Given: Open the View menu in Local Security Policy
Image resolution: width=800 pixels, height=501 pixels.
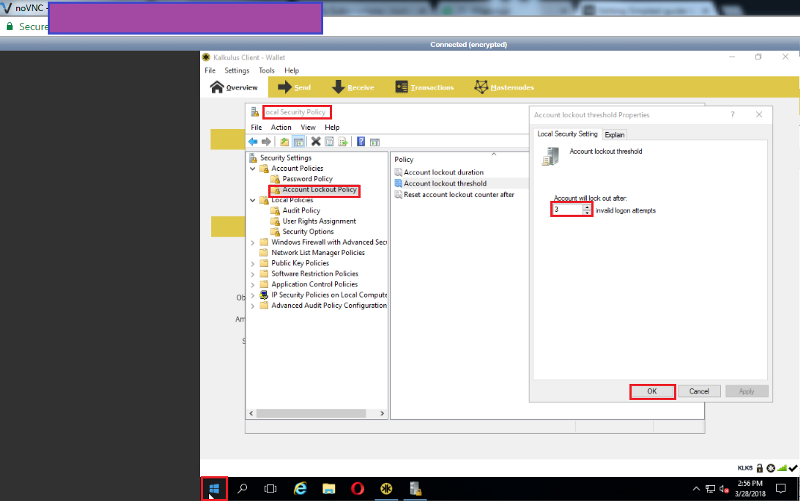Looking at the screenshot, I should tap(308, 127).
